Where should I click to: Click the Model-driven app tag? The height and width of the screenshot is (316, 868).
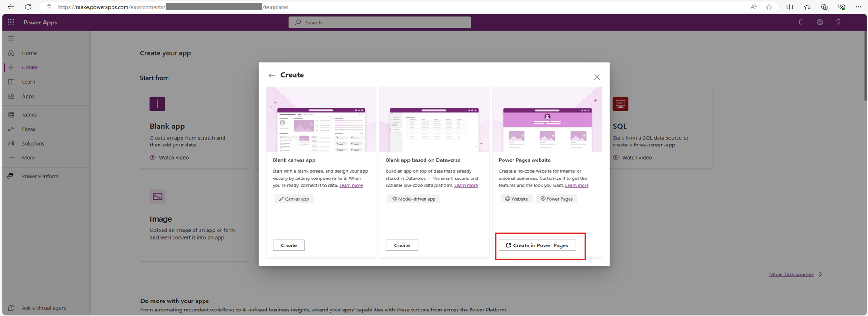point(414,199)
